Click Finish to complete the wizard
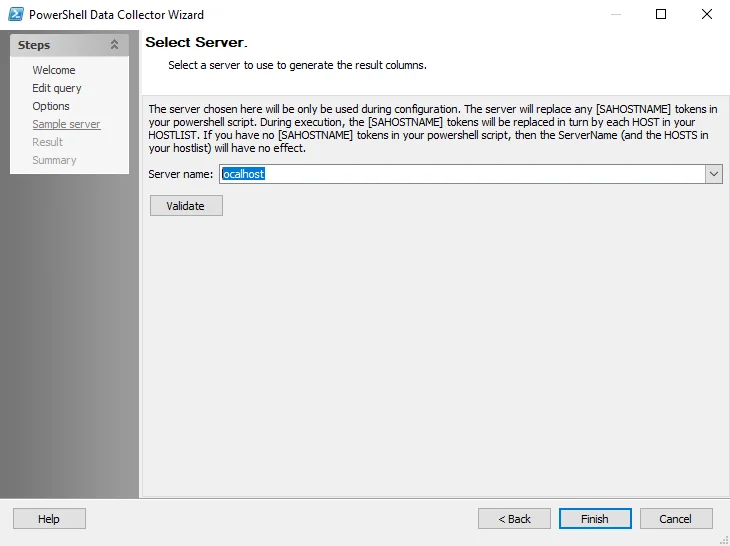The width and height of the screenshot is (730, 546). [595, 519]
